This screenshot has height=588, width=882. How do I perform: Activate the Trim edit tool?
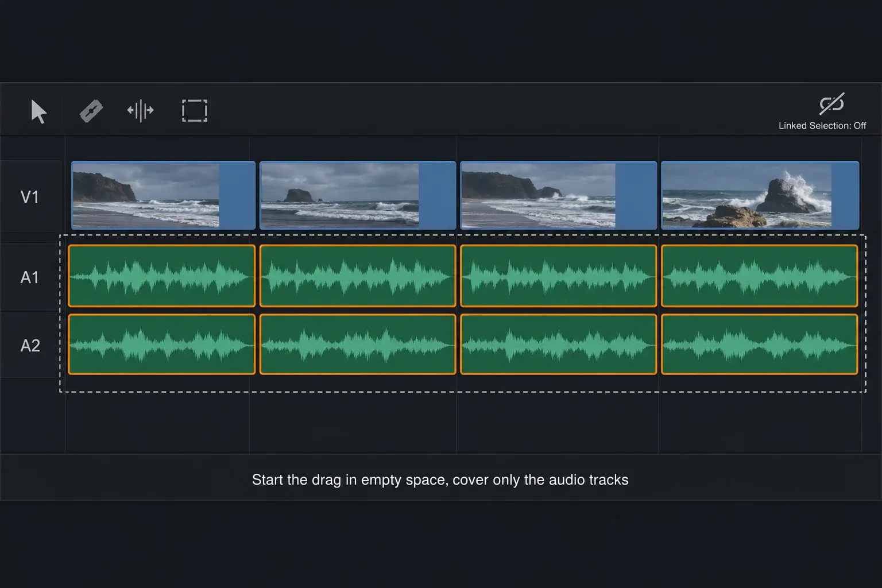tap(140, 110)
